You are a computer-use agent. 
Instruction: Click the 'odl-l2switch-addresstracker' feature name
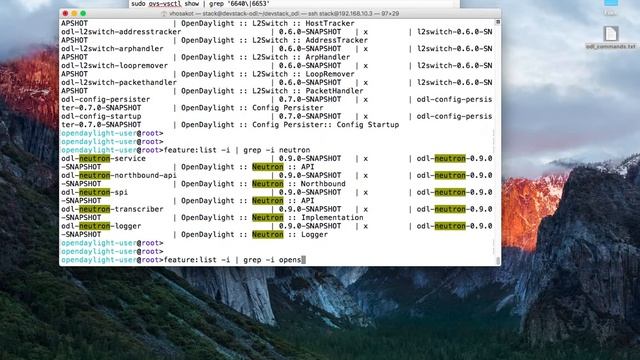point(121,32)
